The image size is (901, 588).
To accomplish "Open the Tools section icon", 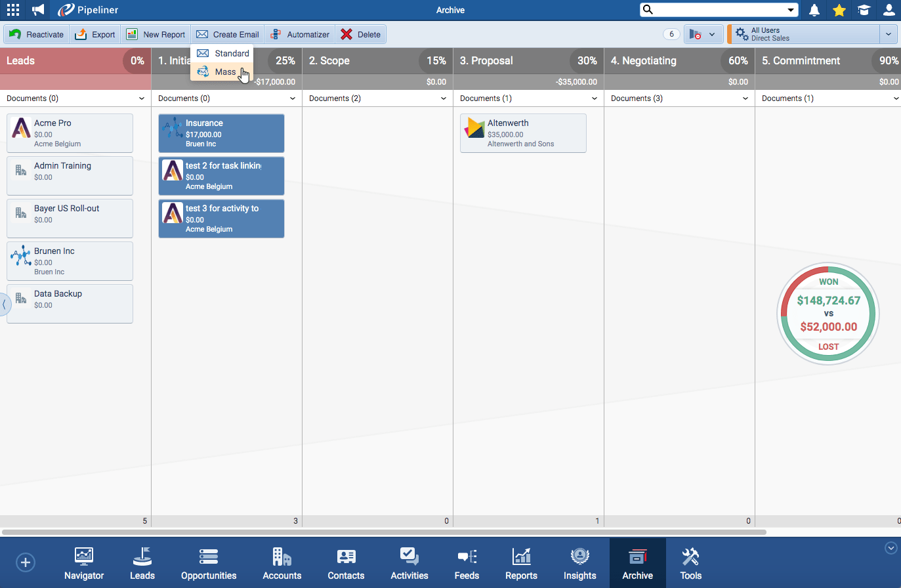I will pyautogui.click(x=690, y=564).
